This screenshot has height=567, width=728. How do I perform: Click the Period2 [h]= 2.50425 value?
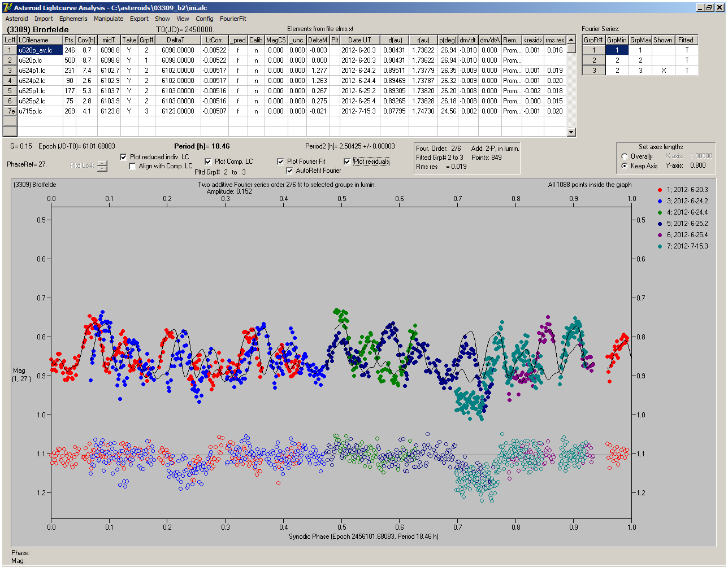coord(350,146)
